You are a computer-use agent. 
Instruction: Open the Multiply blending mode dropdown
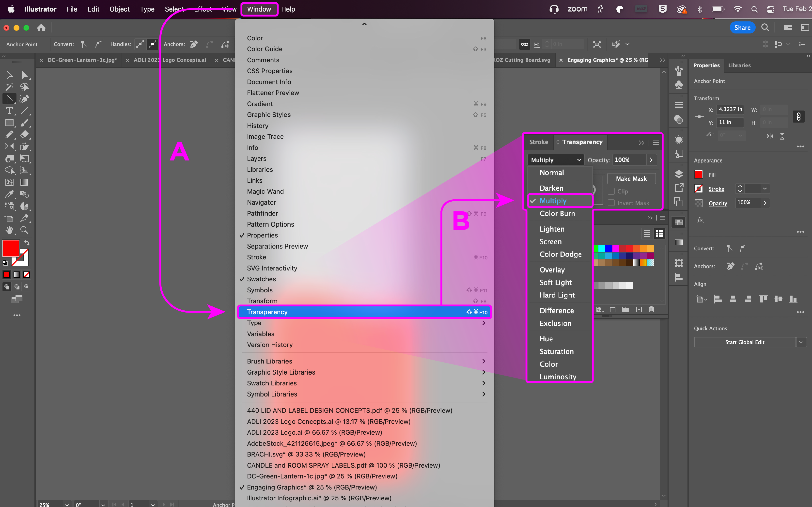click(x=555, y=160)
